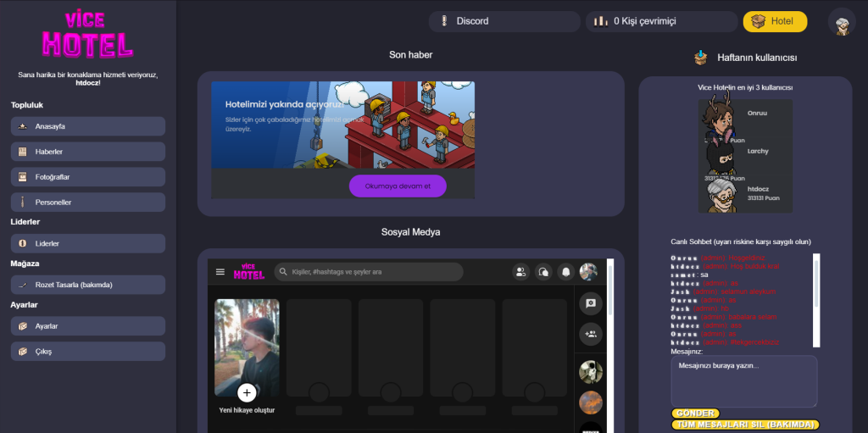Screen dimensions: 868x433
Task: Click samet's chat message 'sa'
Action: [x=704, y=275]
